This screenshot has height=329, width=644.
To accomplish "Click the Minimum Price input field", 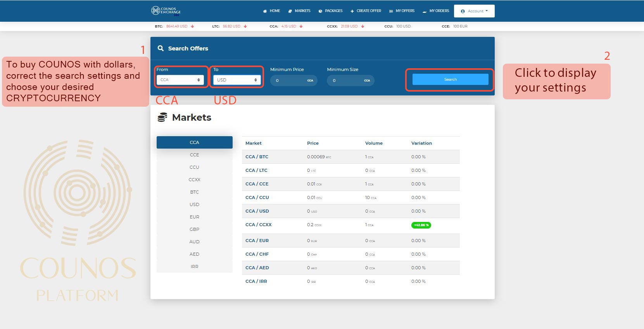I will [294, 80].
